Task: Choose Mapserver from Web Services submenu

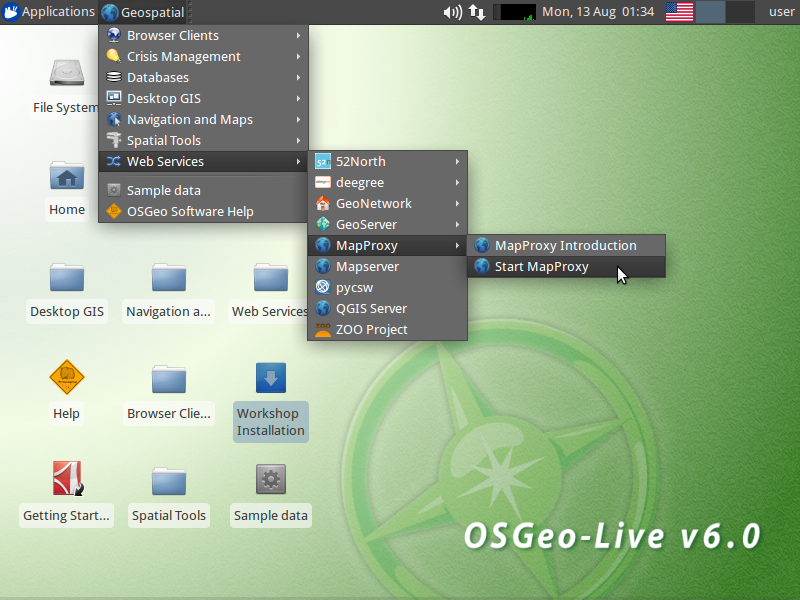Action: click(388, 267)
